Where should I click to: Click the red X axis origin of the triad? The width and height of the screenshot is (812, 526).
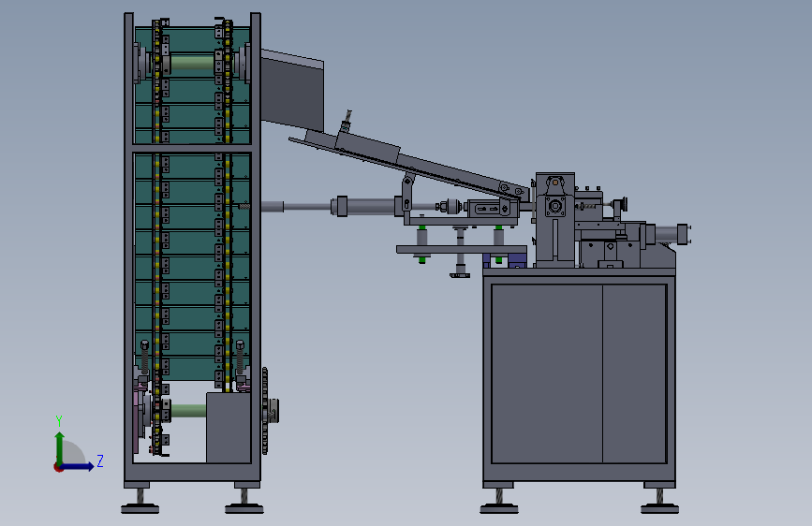click(x=58, y=467)
